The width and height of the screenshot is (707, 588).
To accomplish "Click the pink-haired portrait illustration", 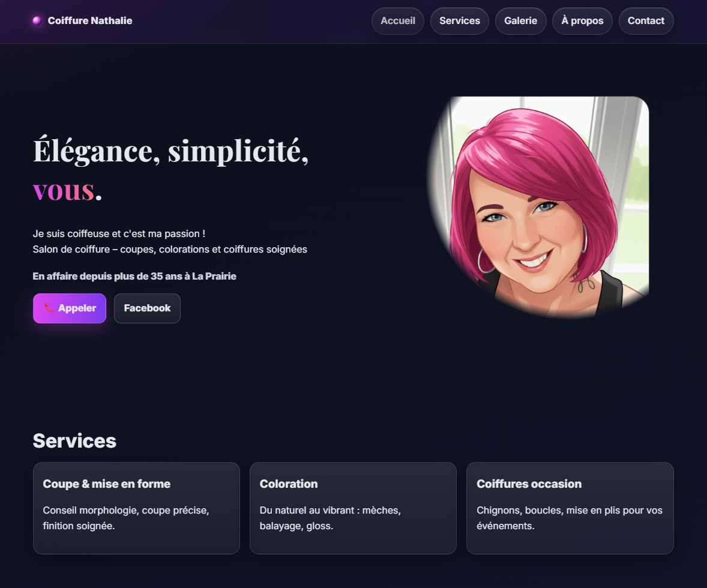I will pyautogui.click(x=538, y=207).
